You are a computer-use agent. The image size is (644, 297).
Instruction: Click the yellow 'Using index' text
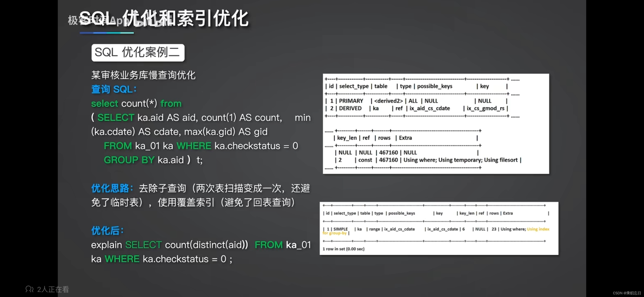coord(538,229)
